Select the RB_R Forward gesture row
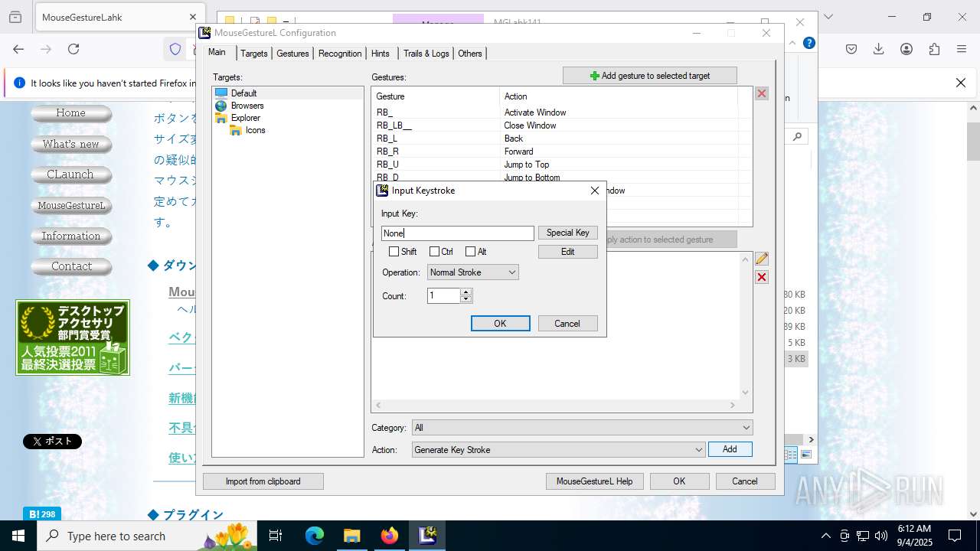The height and width of the screenshot is (551, 980). tap(555, 152)
